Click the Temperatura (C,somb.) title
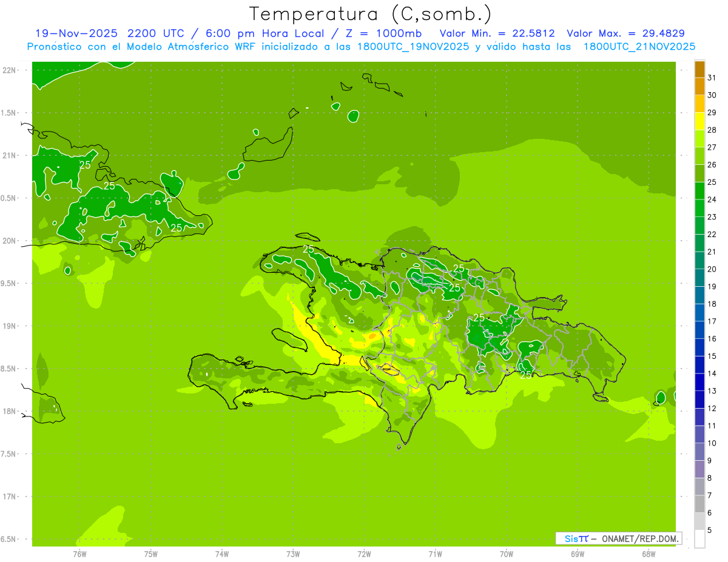This screenshot has height=562, width=728. pos(371,14)
